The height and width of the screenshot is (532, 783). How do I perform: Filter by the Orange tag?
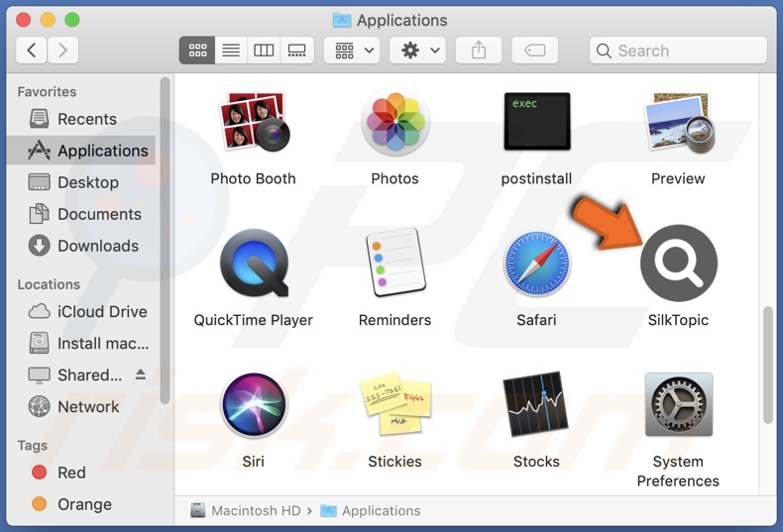[x=82, y=504]
